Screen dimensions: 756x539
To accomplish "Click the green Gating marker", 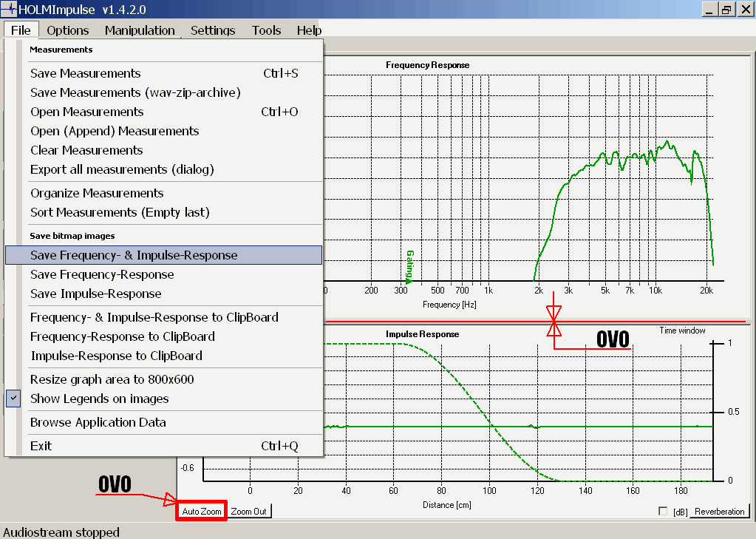I will [x=409, y=267].
